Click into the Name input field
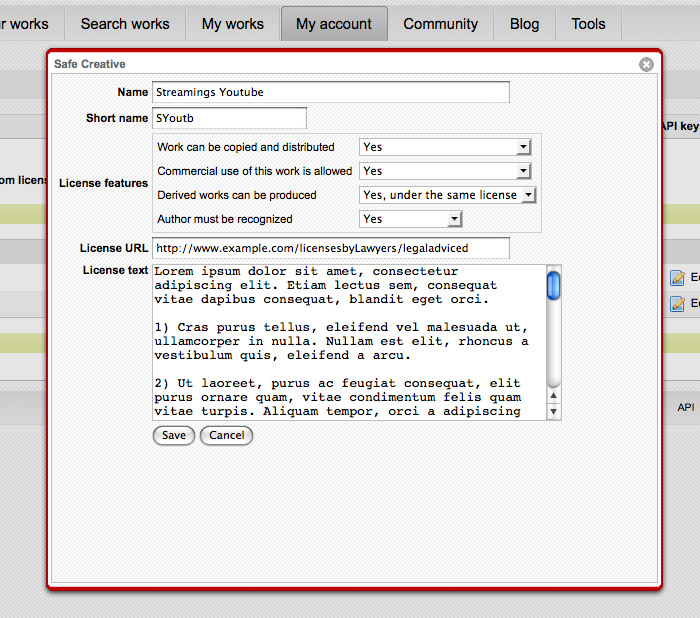Viewport: 700px width, 618px height. [330, 92]
